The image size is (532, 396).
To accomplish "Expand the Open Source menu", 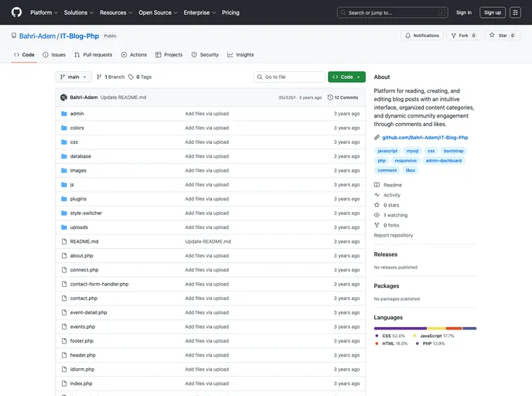I will pyautogui.click(x=158, y=12).
